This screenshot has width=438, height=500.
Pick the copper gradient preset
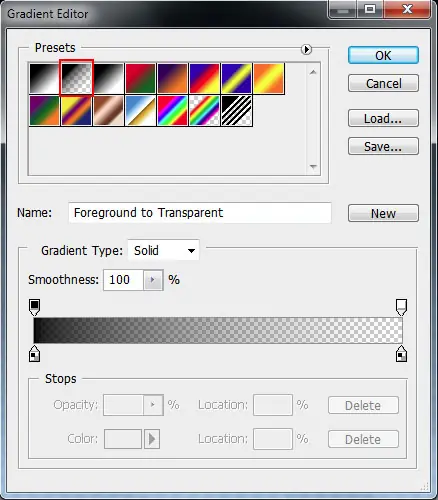click(108, 110)
